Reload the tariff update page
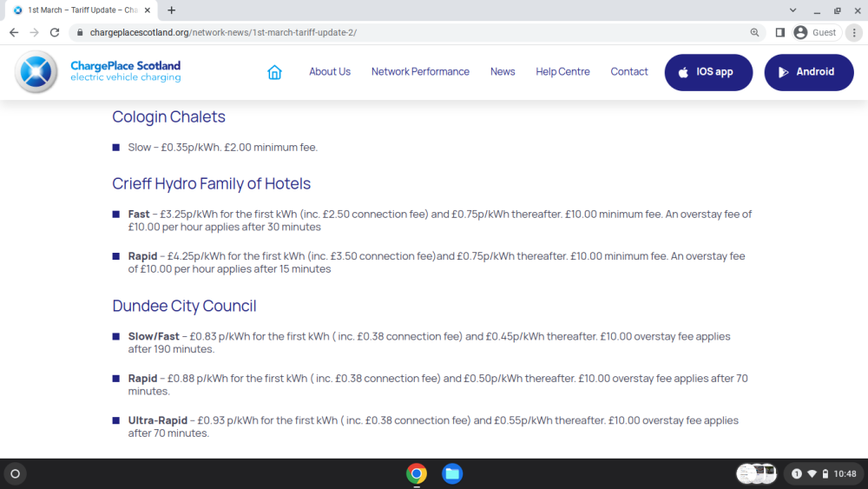 pos(54,33)
